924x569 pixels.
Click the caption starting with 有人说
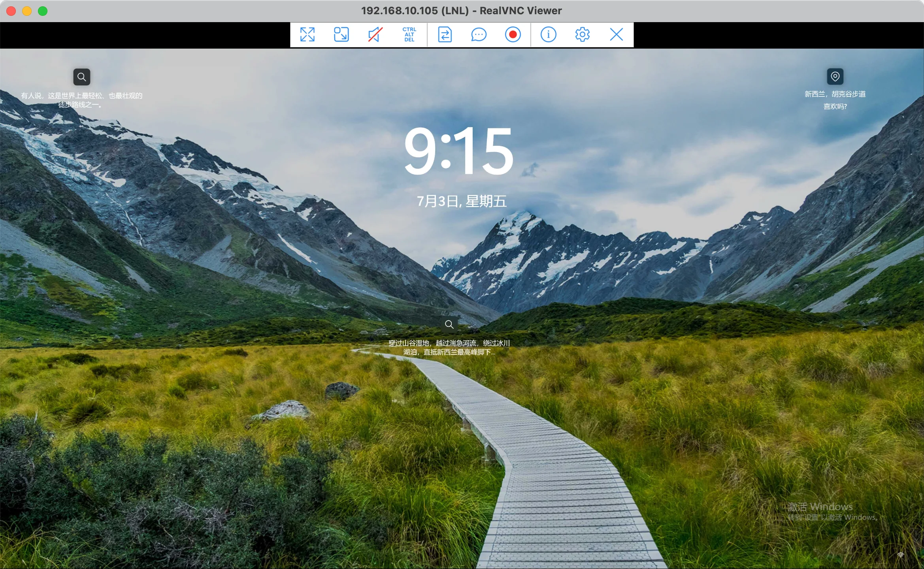pos(81,100)
